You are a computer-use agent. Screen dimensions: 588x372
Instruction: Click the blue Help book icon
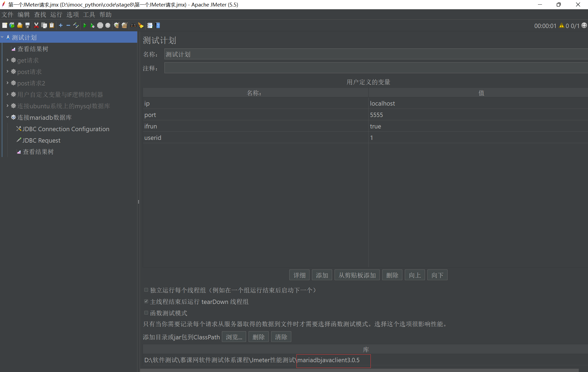(158, 26)
